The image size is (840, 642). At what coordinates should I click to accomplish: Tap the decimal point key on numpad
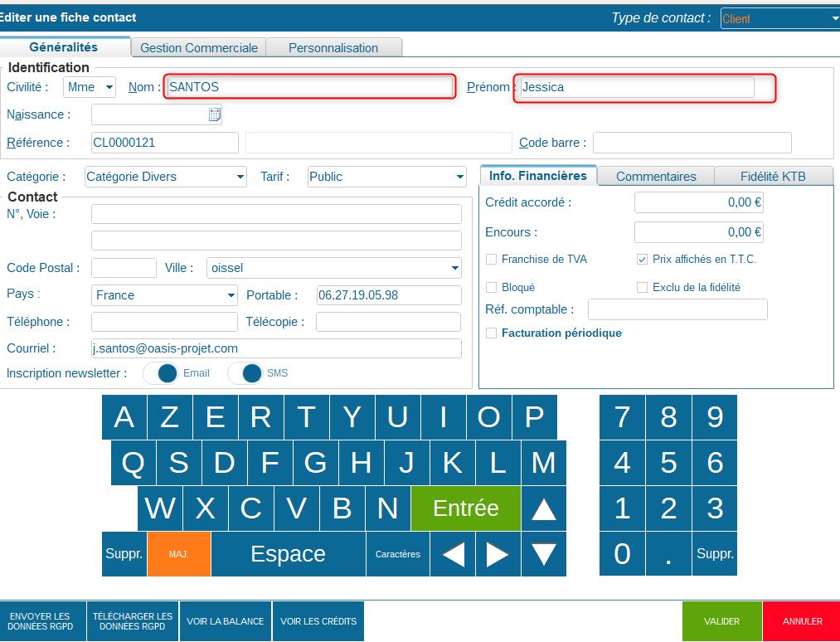click(668, 553)
